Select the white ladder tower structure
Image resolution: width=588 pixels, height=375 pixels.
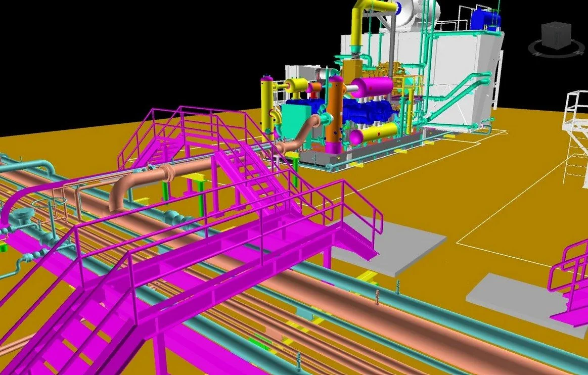576,139
